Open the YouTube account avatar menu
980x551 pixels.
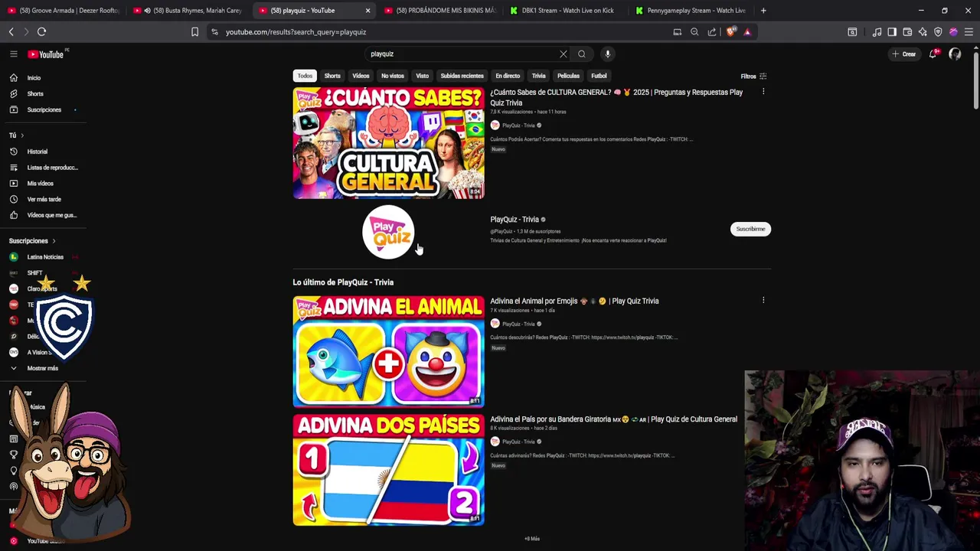(955, 54)
